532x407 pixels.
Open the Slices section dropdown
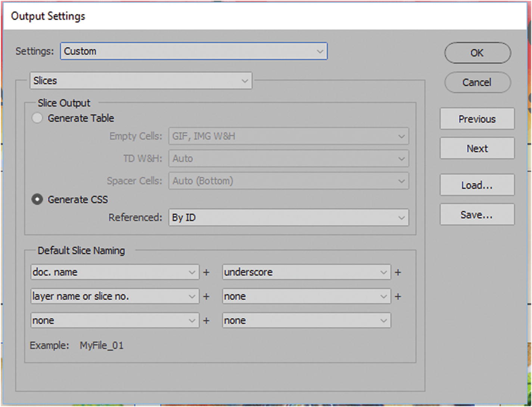point(141,81)
